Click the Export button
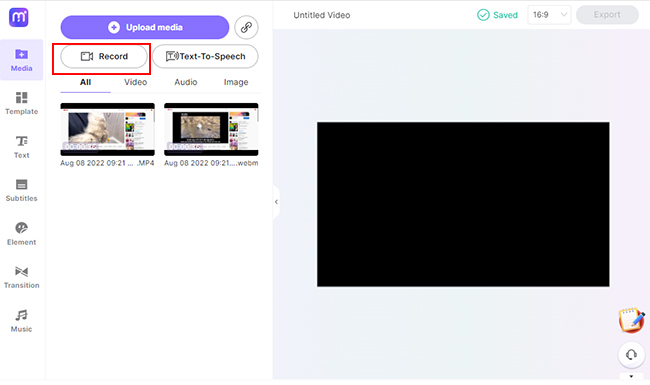650x385 pixels. (x=607, y=15)
